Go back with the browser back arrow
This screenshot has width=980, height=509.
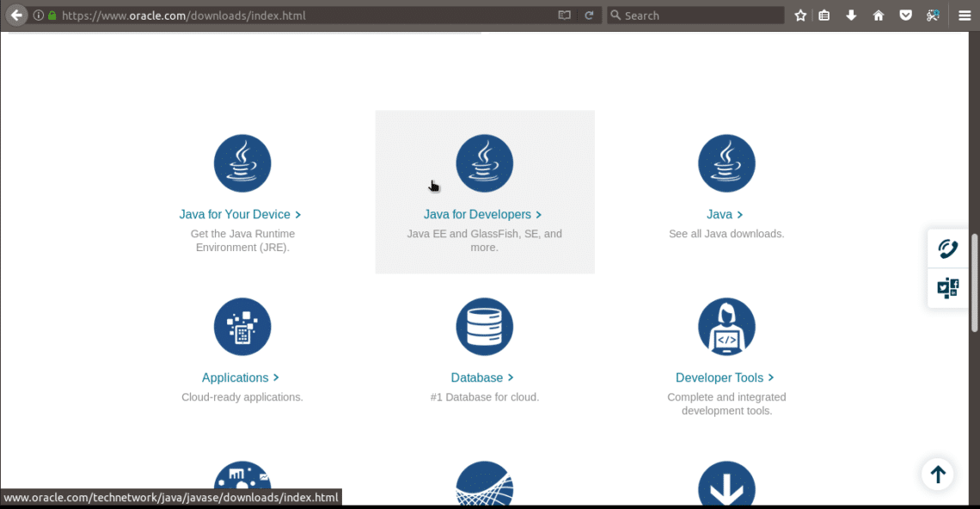click(16, 15)
